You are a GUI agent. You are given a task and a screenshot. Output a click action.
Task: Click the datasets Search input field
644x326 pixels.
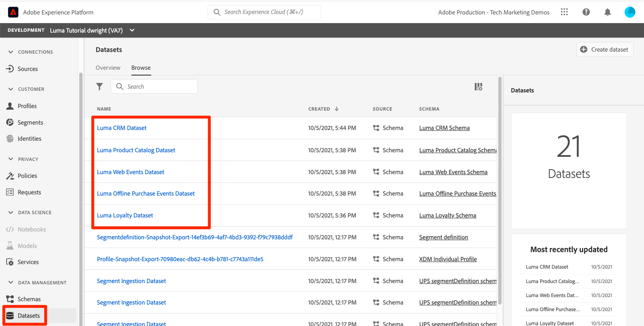pyautogui.click(x=154, y=87)
